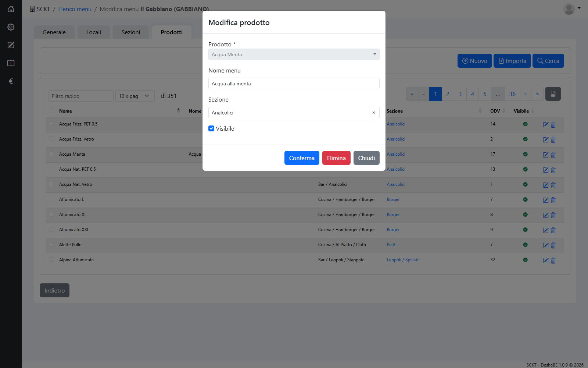The width and height of the screenshot is (588, 368).
Task: Edit the Alette Pollo row
Action: click(x=546, y=245)
